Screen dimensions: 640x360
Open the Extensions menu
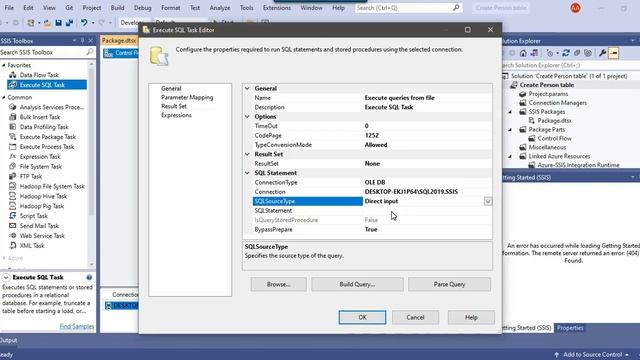tap(277, 8)
